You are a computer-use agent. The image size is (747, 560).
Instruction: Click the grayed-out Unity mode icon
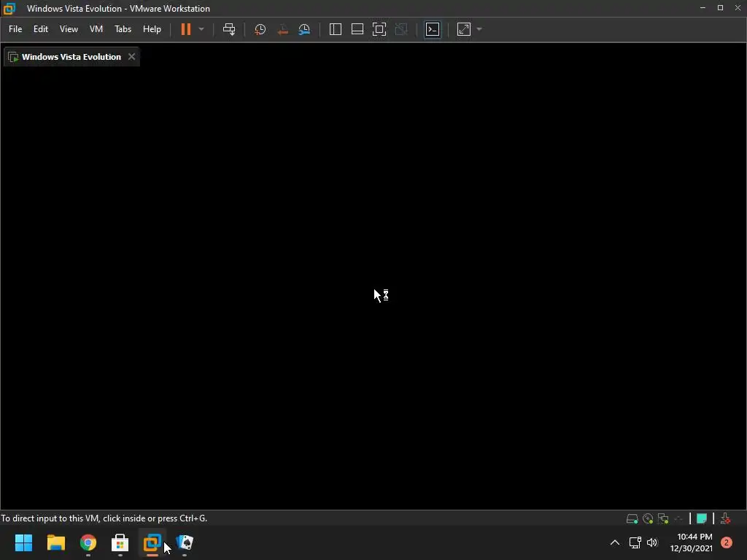click(402, 29)
